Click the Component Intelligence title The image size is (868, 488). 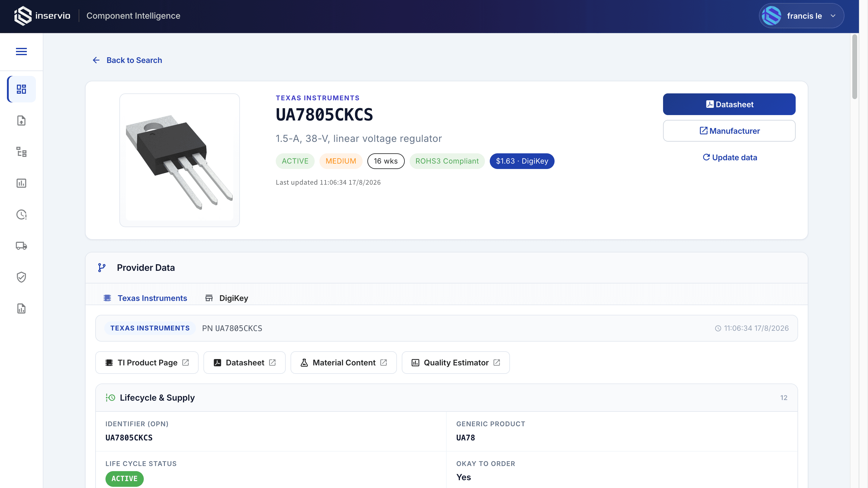[x=134, y=16]
